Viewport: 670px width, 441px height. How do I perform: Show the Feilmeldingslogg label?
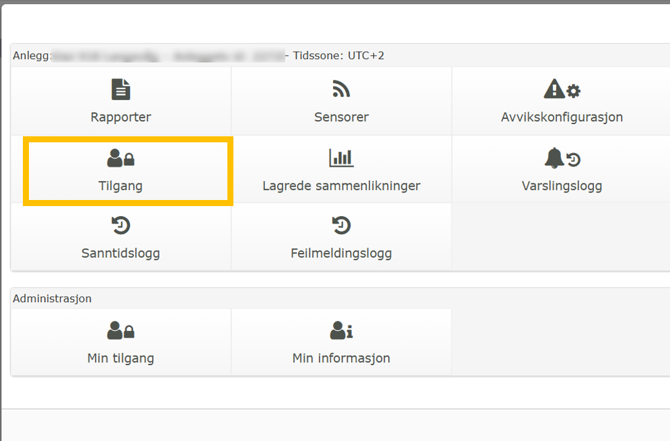pyautogui.click(x=341, y=253)
